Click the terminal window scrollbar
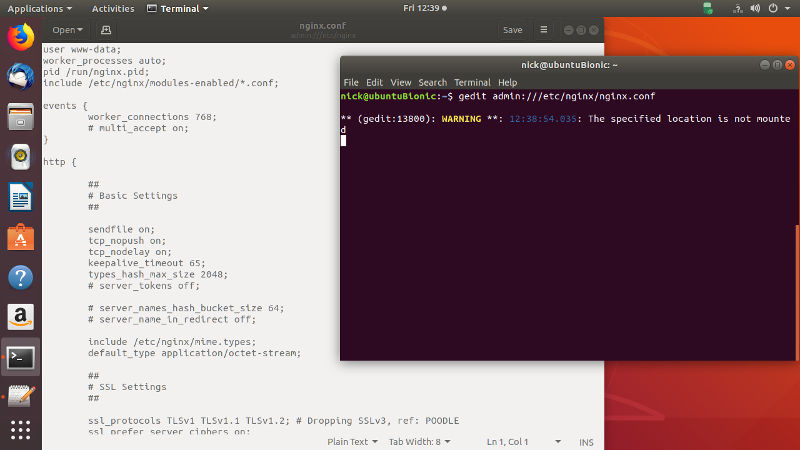The height and width of the screenshot is (450, 800). [796, 292]
